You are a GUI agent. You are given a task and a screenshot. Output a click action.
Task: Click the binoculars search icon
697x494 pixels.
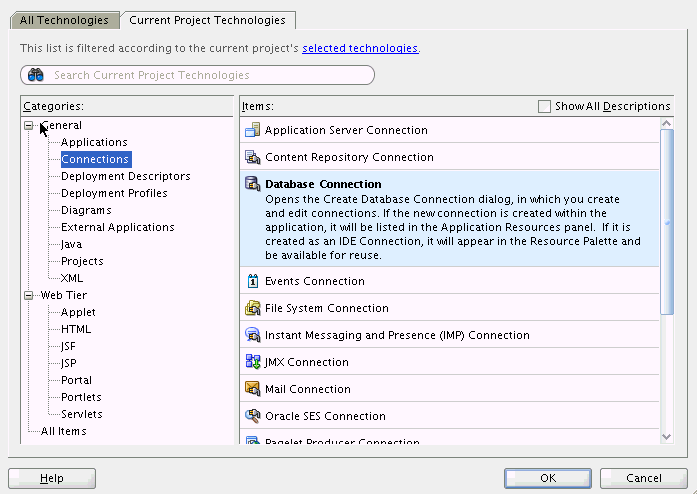click(x=36, y=75)
